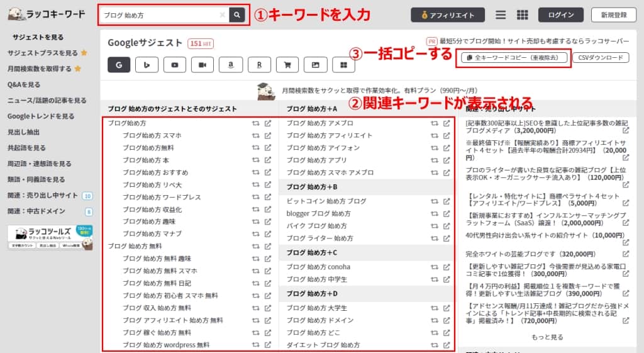Open Q&Aを見る in sidebar

tap(24, 85)
